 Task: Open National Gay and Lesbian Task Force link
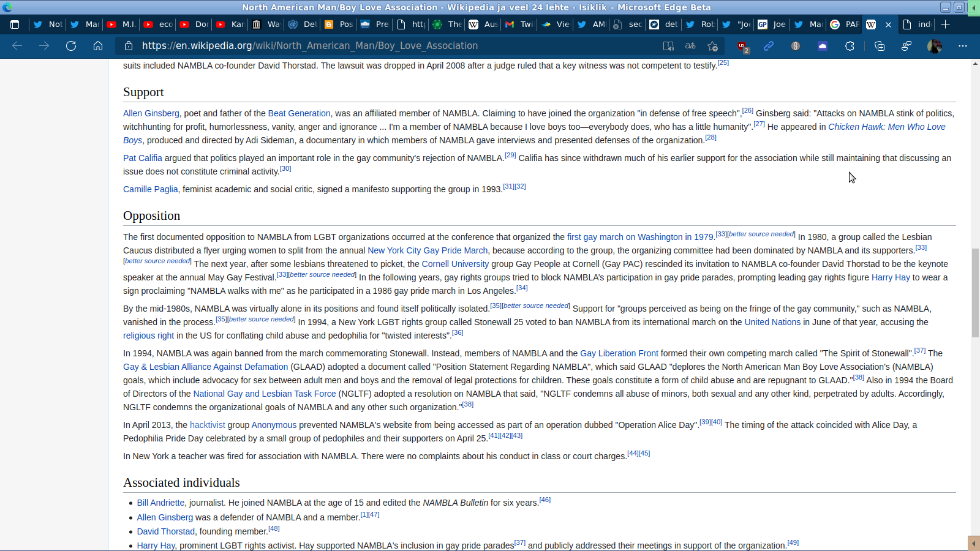[265, 394]
